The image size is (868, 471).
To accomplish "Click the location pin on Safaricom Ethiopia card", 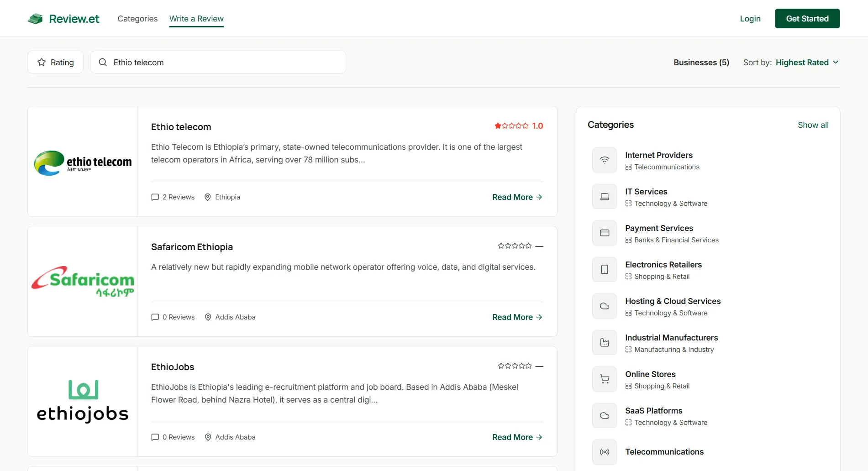I will [208, 317].
